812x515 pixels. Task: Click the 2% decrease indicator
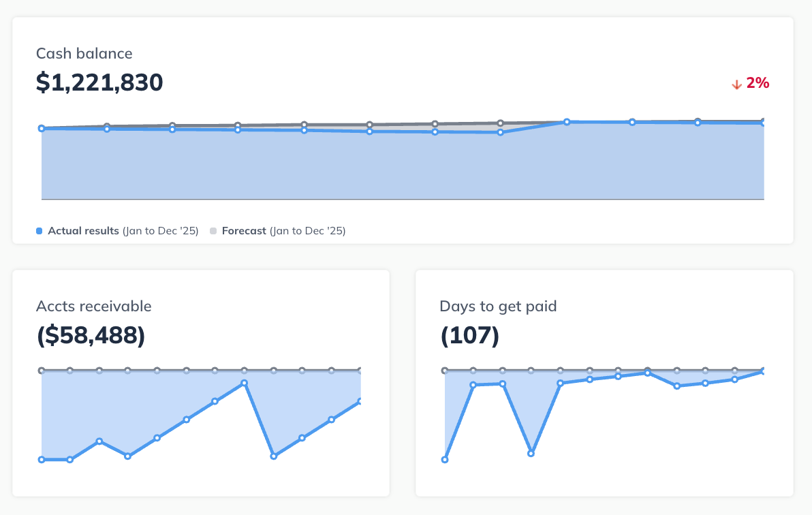[x=757, y=83]
